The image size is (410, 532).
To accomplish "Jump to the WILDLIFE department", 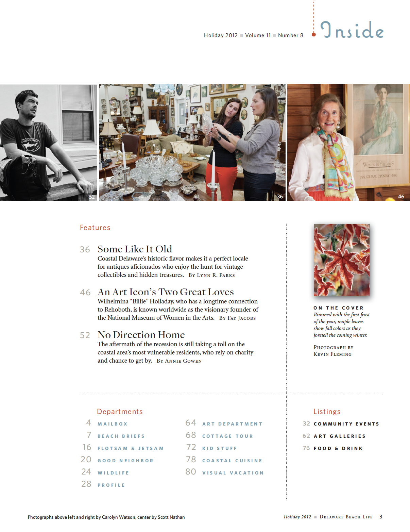I will tap(113, 473).
